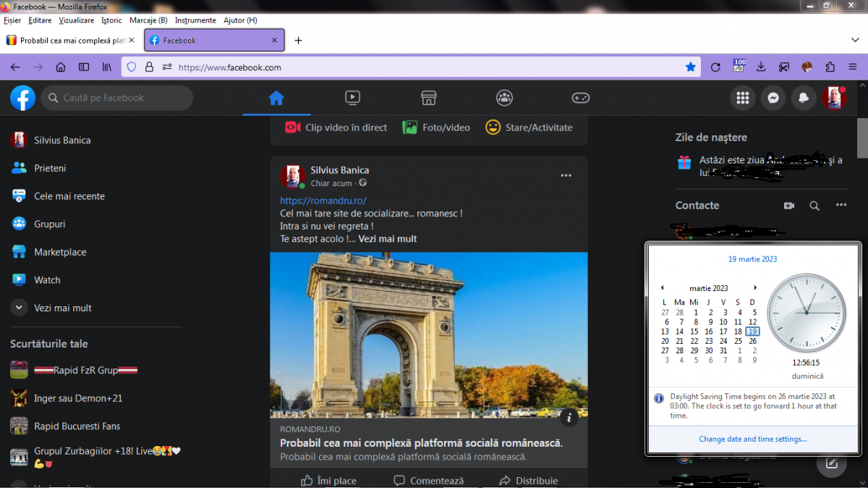Click the 'Îmi place' like button

point(329,480)
